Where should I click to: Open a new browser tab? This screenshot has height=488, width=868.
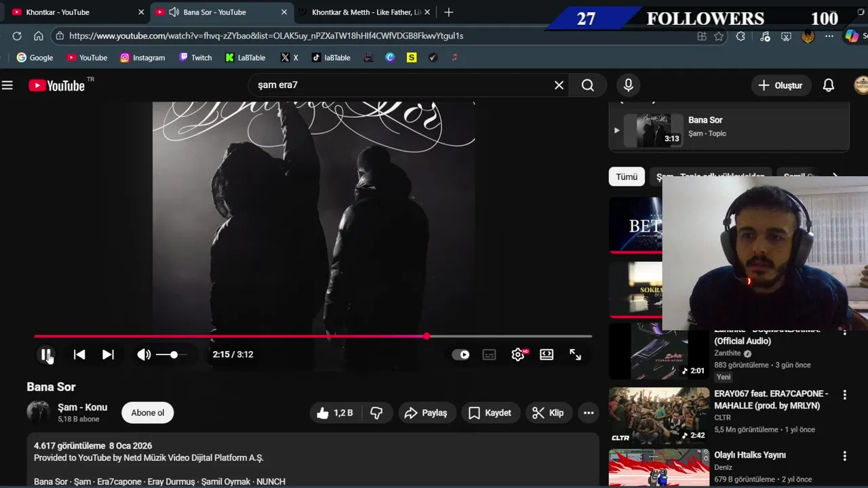[448, 12]
